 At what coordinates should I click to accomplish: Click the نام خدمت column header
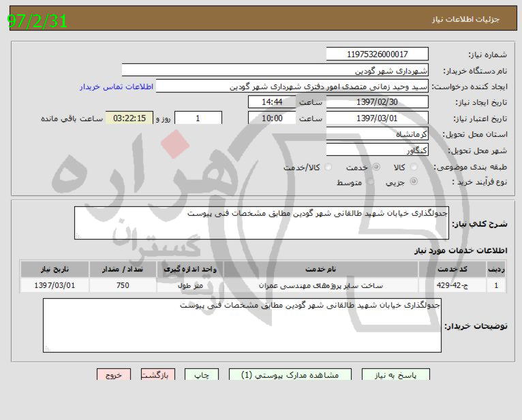(x=321, y=269)
